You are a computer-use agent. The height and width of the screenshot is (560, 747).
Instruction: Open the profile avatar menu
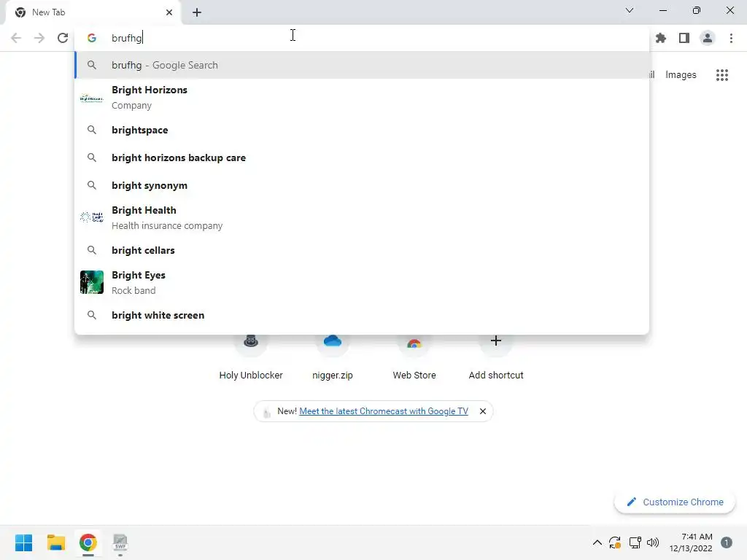point(708,38)
